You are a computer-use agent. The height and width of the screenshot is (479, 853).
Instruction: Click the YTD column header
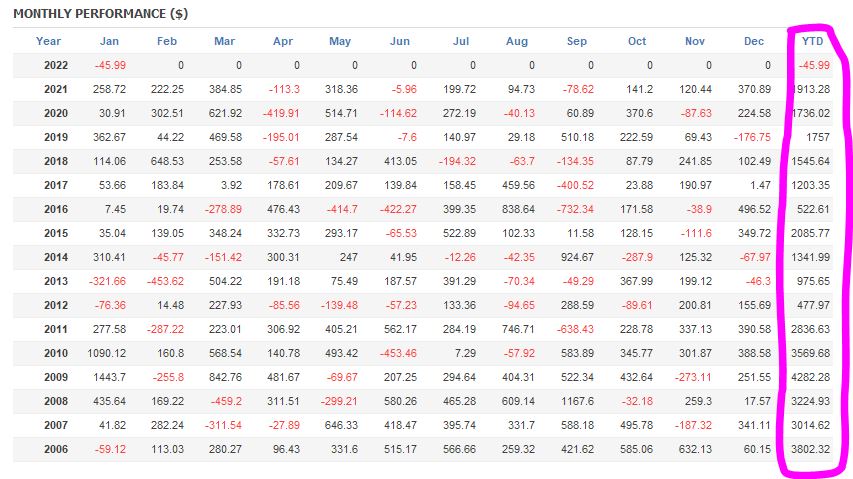tap(813, 41)
